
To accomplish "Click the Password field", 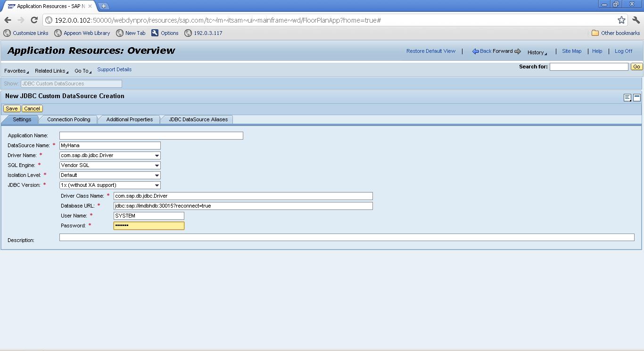I will point(149,226).
